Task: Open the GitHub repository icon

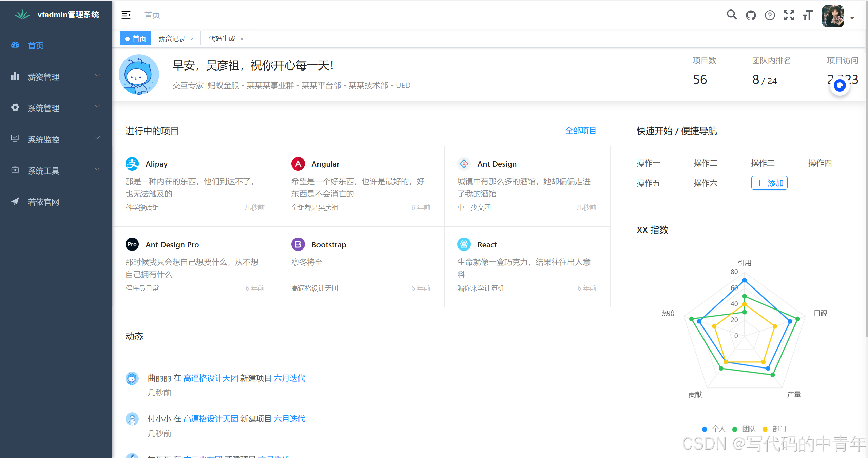Action: click(x=751, y=15)
